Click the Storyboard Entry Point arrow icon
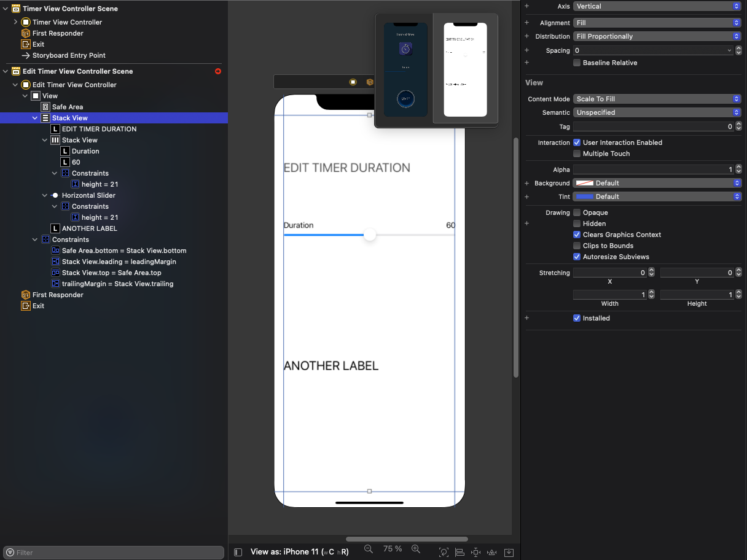 click(x=26, y=55)
